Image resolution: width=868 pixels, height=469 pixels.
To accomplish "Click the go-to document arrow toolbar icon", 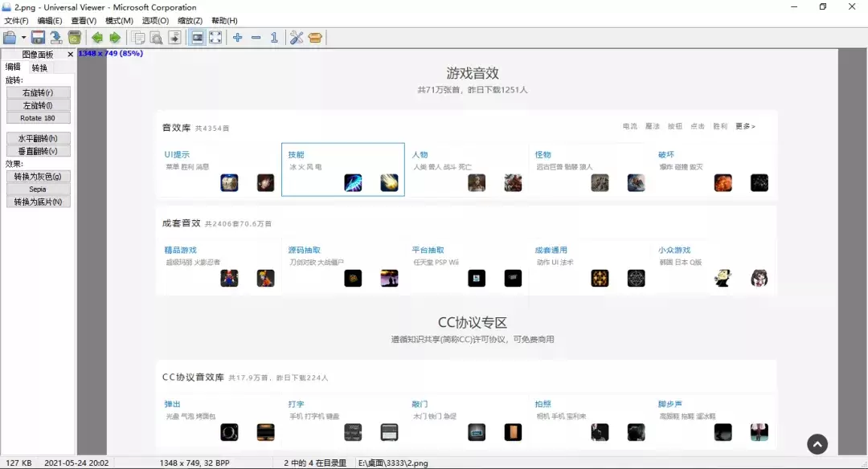I will 174,38.
